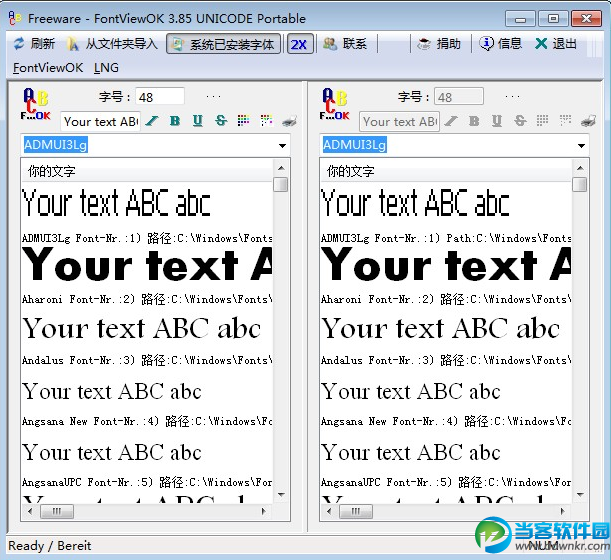Open the 联系 contact toolbar item
Viewport: 611px width, 560px height.
pos(345,44)
